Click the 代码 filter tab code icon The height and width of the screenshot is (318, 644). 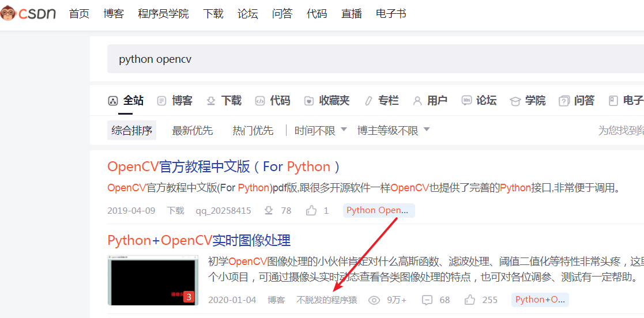pos(260,101)
